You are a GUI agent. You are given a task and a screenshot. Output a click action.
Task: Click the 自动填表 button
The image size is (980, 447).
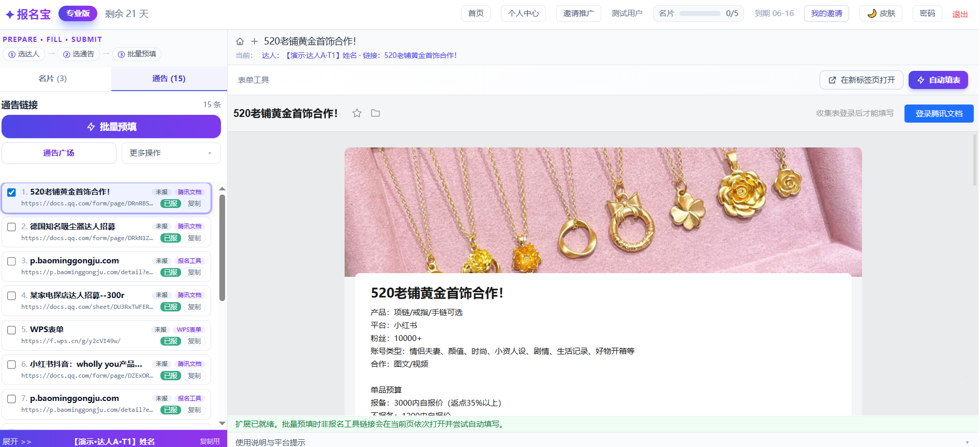(x=938, y=80)
